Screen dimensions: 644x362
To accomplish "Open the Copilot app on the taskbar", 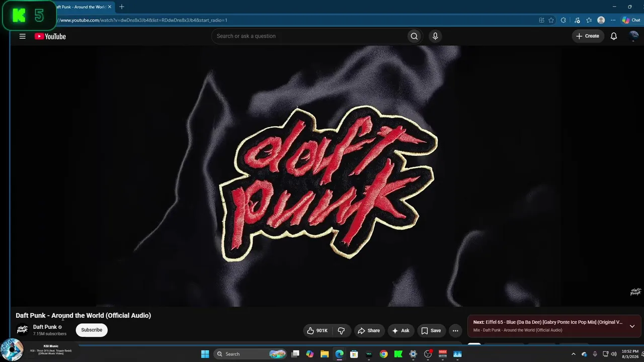I will [310, 354].
